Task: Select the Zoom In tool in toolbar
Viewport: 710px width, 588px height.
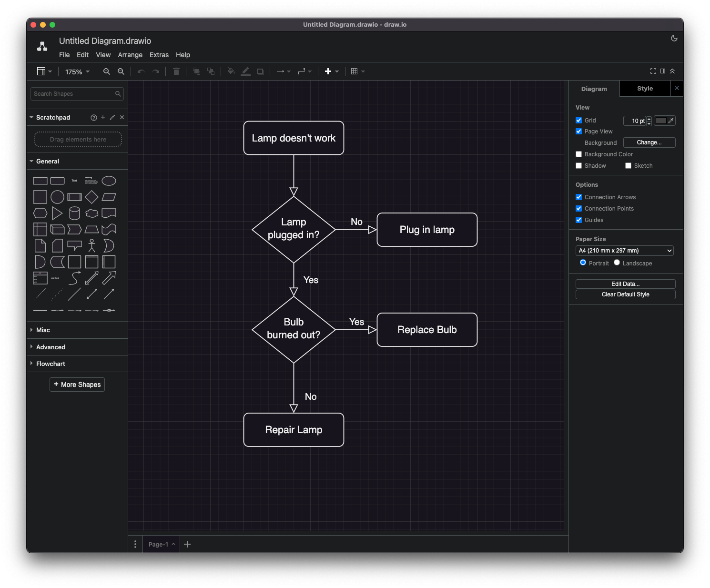Action: pos(106,71)
